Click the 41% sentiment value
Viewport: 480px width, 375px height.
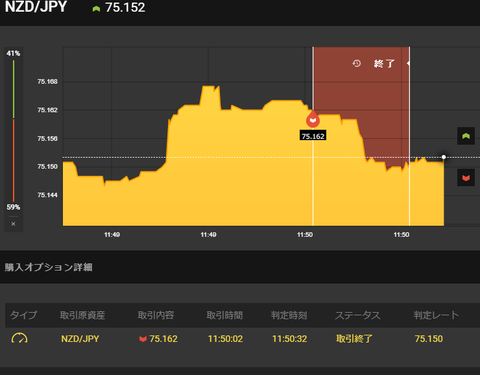click(x=13, y=53)
